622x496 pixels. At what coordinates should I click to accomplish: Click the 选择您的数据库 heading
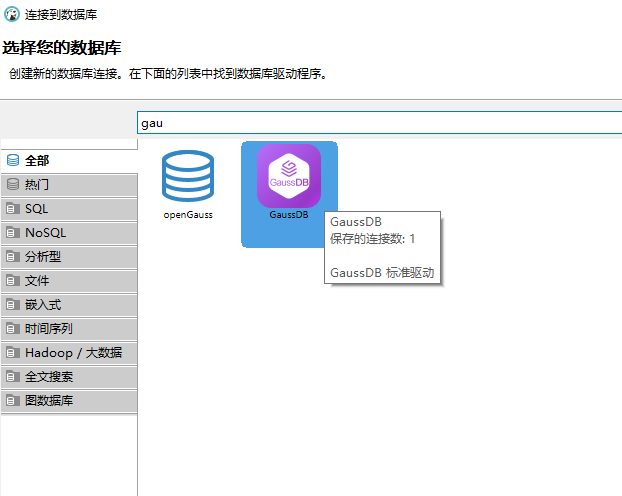[x=61, y=48]
